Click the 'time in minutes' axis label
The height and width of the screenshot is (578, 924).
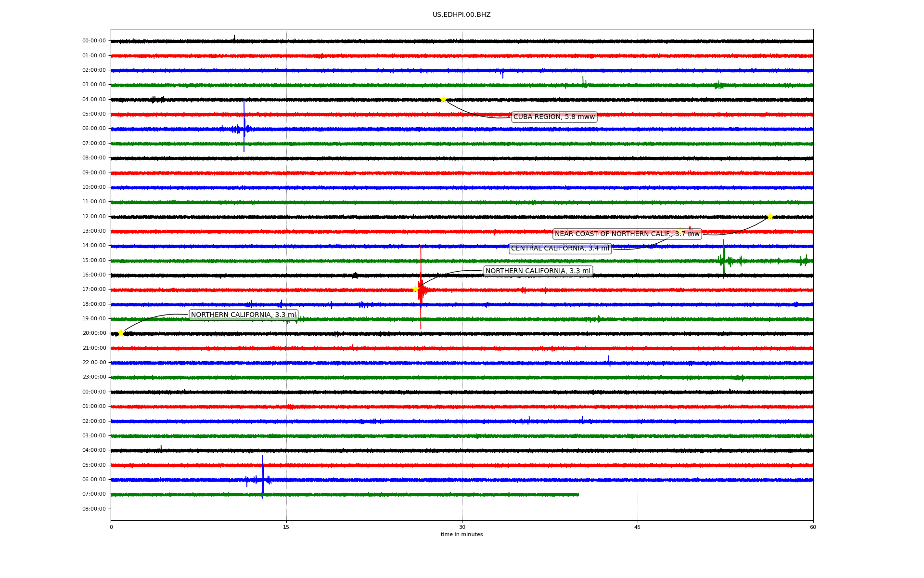point(461,535)
